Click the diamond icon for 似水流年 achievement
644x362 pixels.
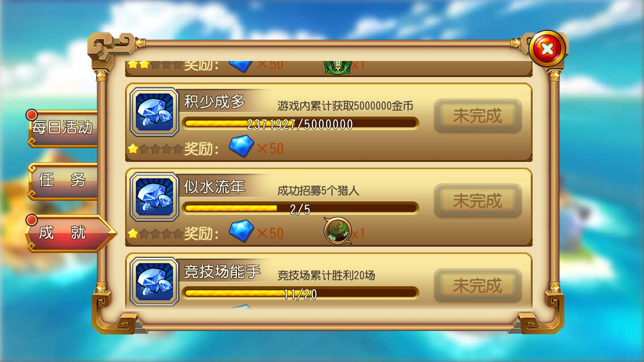(x=154, y=197)
